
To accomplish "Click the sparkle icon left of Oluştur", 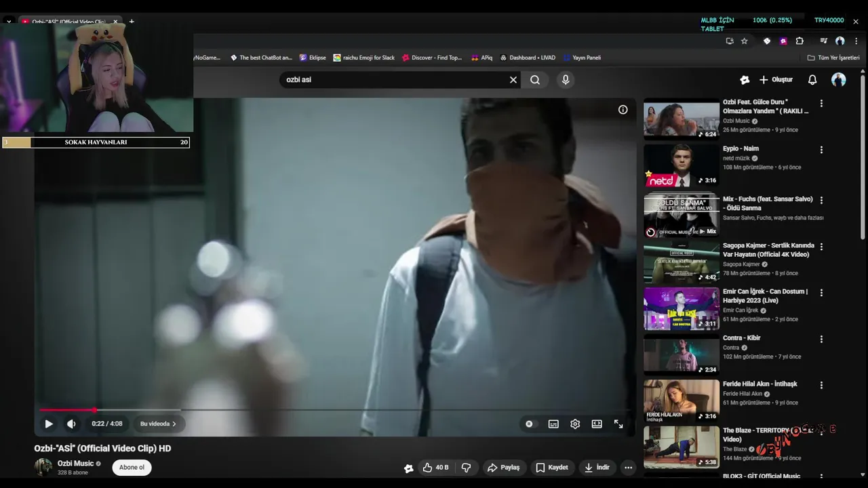I will (x=745, y=80).
